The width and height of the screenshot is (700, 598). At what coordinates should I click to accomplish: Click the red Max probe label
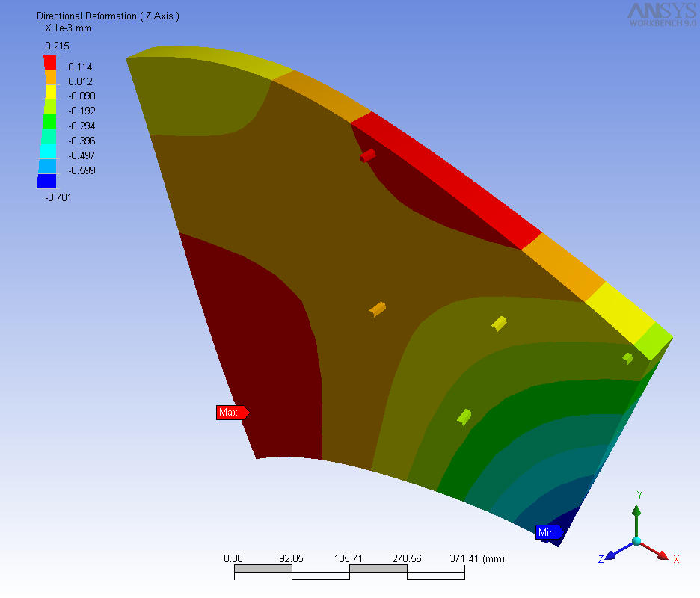pos(233,413)
